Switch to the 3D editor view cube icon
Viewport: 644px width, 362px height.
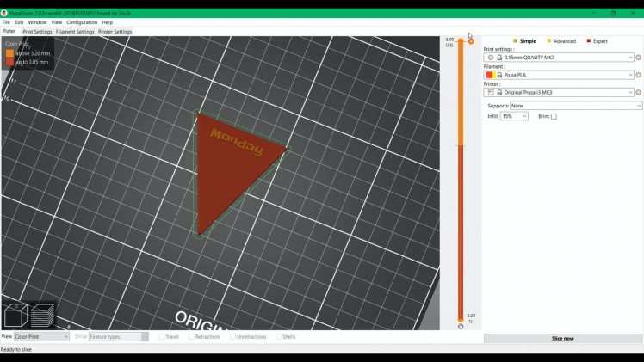coord(15,316)
